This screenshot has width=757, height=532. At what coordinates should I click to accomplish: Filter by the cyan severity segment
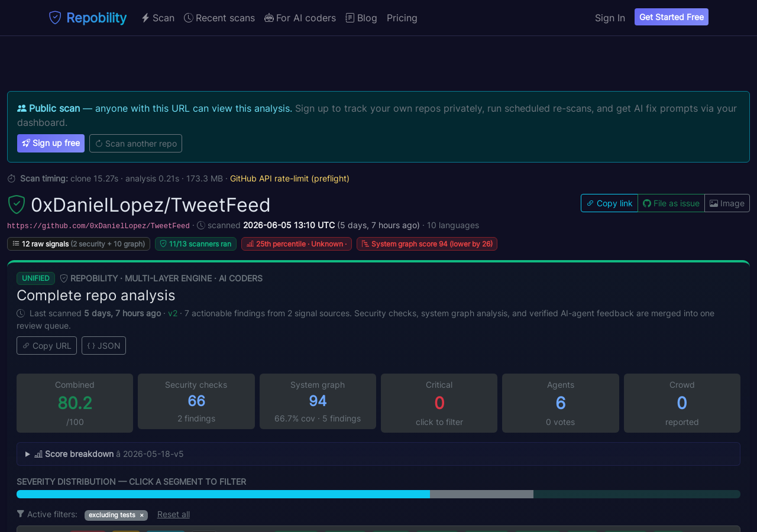click(223, 494)
